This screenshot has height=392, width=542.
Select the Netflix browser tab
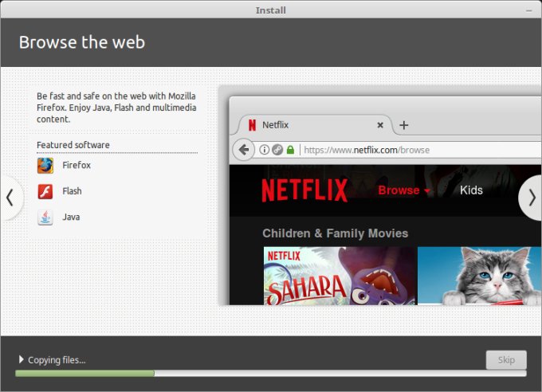tap(315, 125)
